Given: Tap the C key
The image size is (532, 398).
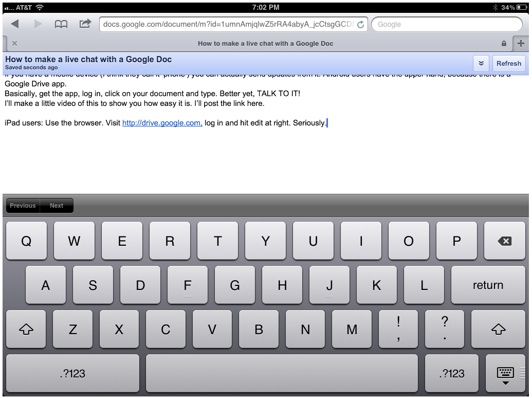Looking at the screenshot, I should [x=166, y=329].
